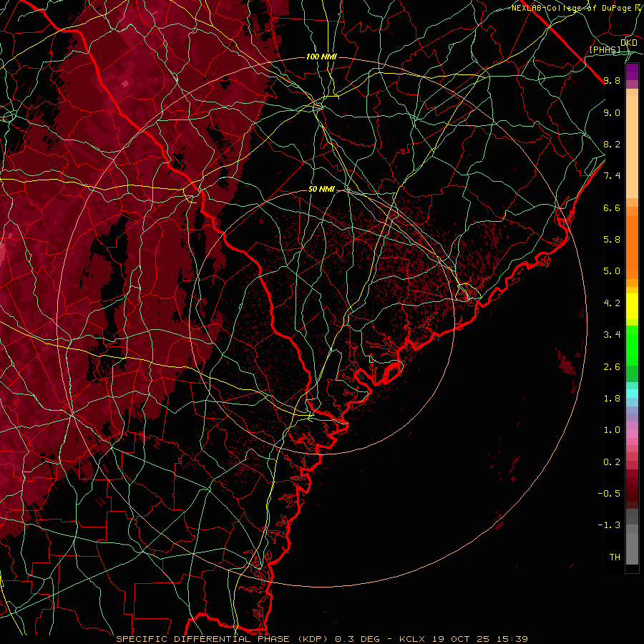The width and height of the screenshot is (644, 644).
Task: Click the "KCLX" radar site identifier
Action: [412, 639]
